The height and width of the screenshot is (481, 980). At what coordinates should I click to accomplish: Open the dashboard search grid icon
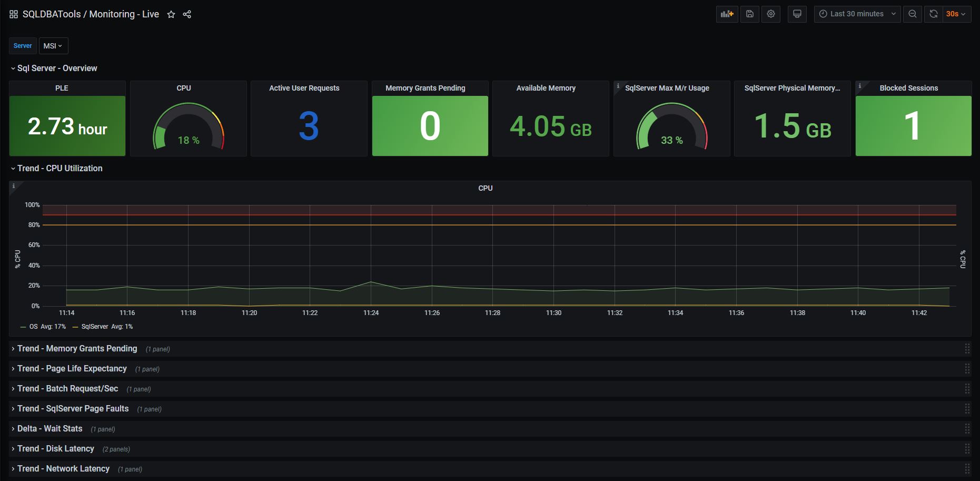tap(14, 14)
